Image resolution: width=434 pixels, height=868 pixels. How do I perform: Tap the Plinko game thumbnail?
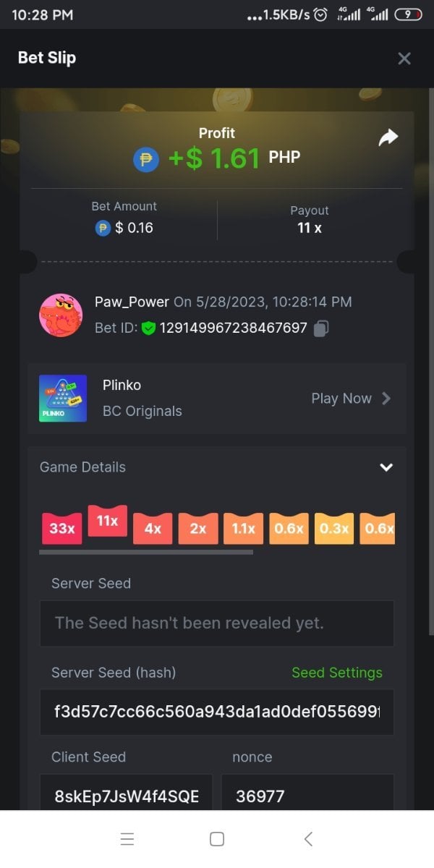click(x=63, y=399)
